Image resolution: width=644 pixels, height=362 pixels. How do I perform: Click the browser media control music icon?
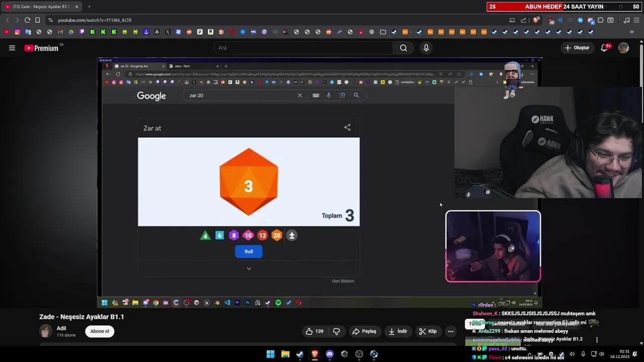[x=626, y=20]
